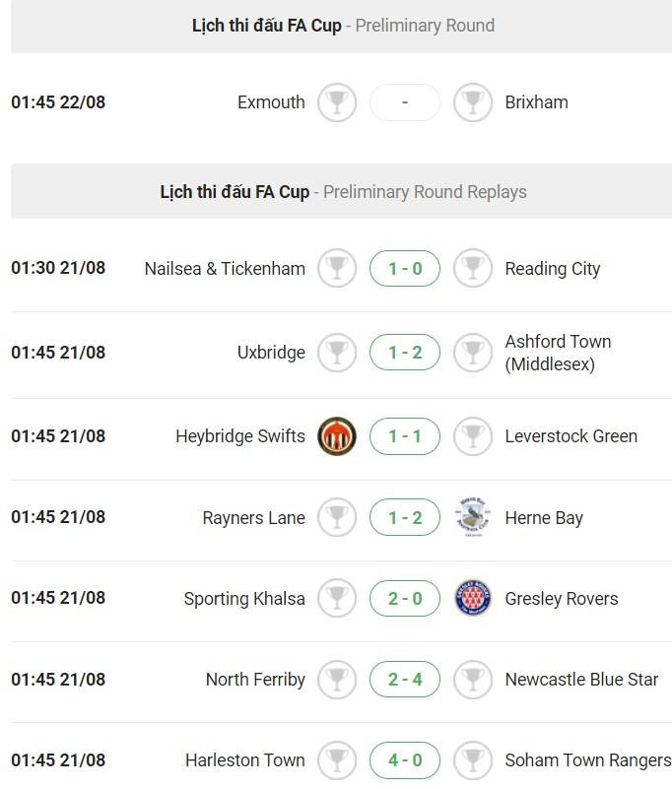
Task: Click the Newcastle Blue Star trophy icon
Action: (x=473, y=679)
